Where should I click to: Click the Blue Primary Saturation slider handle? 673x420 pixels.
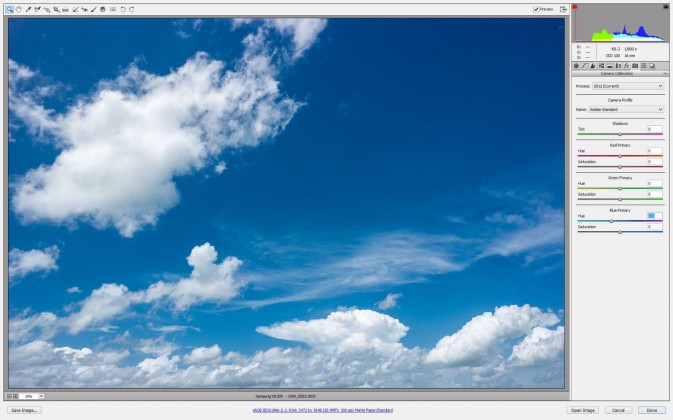point(620,232)
